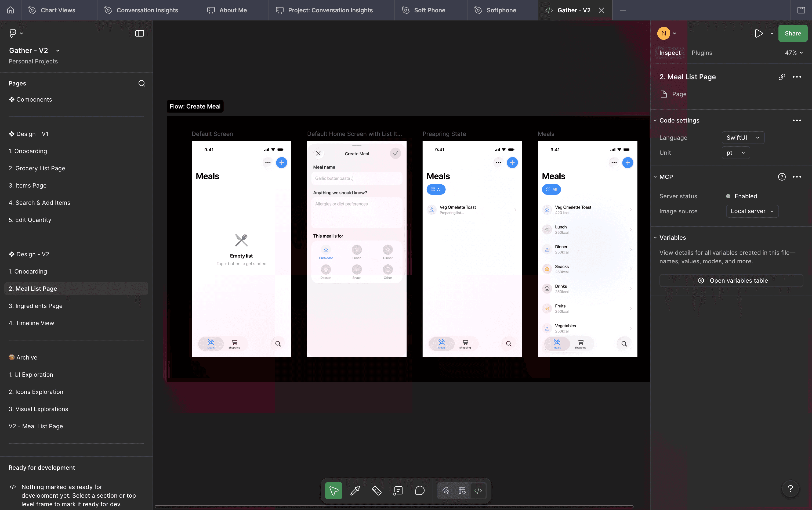Click the Present play button
812x510 pixels.
click(x=759, y=33)
